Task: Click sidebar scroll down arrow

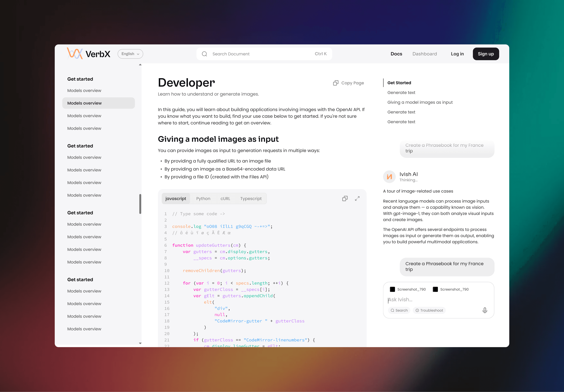Action: [x=140, y=343]
